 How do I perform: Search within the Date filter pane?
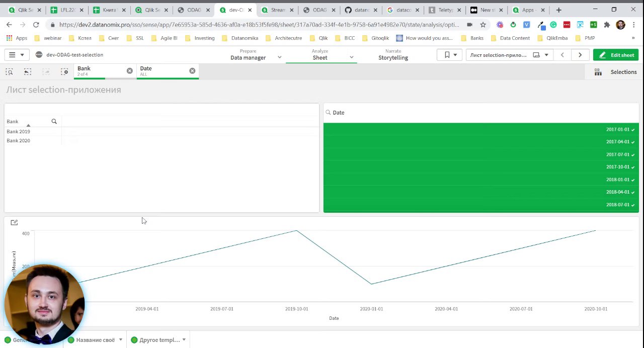(328, 113)
